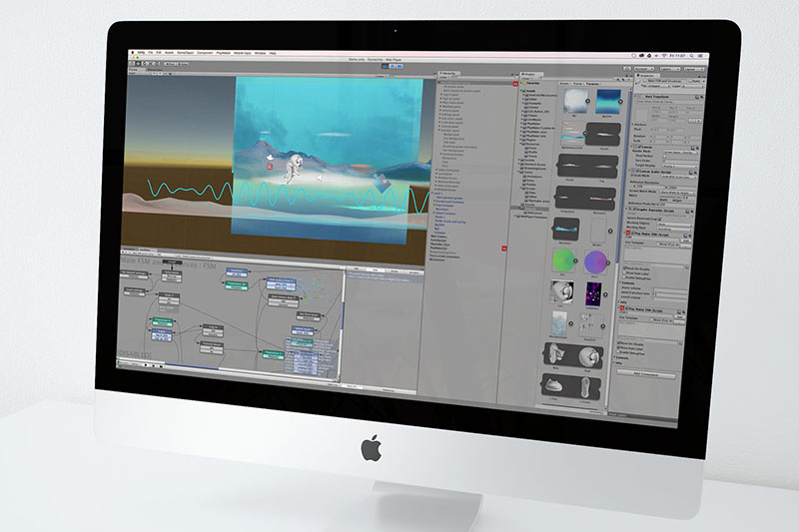Toggle the Canvas component enabled checkbox

(x=639, y=147)
